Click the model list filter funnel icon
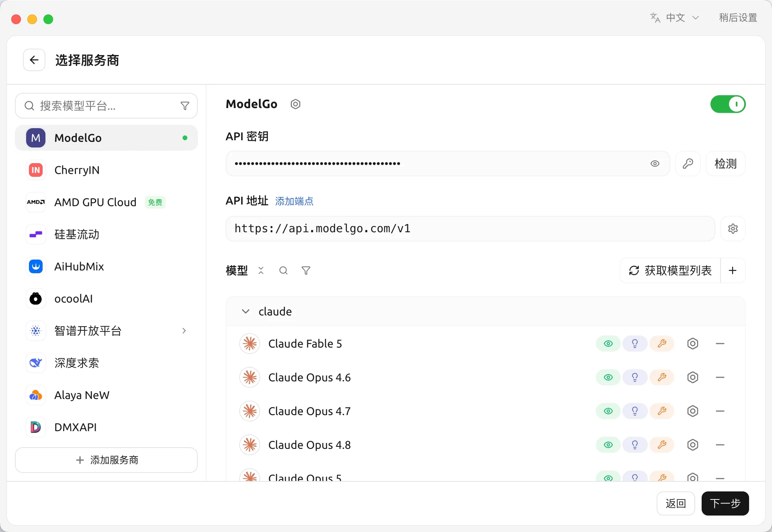Image resolution: width=772 pixels, height=532 pixels. 306,270
